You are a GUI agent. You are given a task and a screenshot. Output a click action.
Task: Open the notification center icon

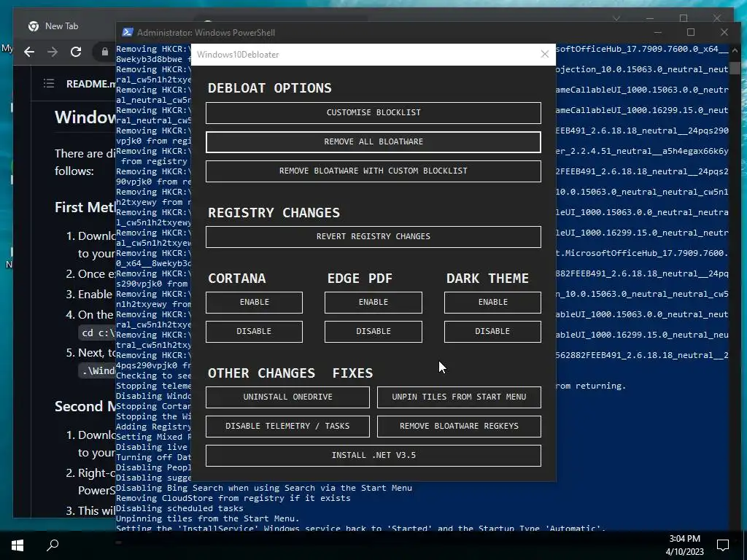pyautogui.click(x=723, y=545)
